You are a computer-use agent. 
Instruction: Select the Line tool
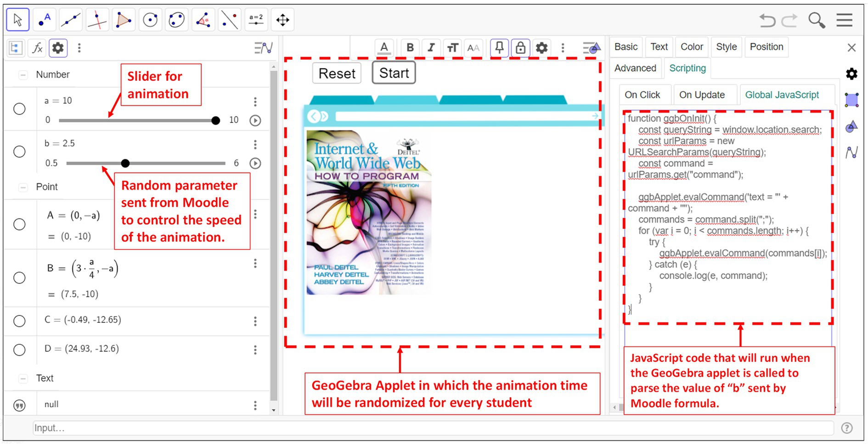click(71, 20)
